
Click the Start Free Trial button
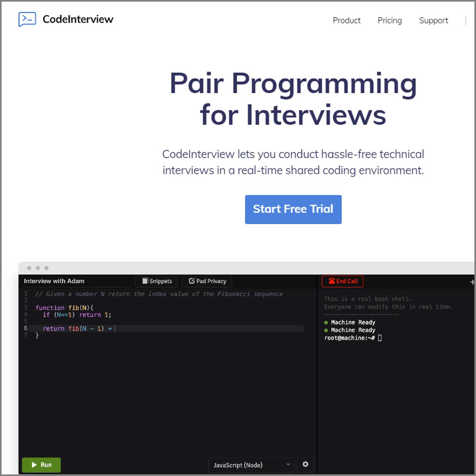click(293, 209)
